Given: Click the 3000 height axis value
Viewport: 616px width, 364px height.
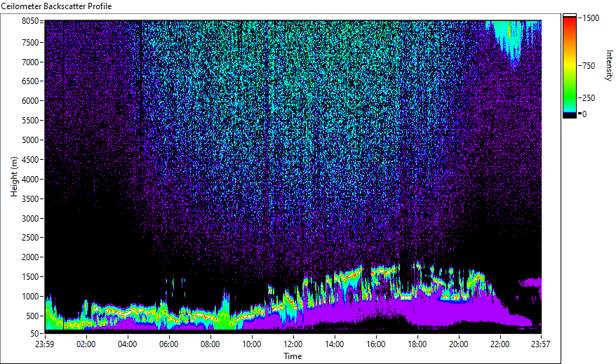Looking at the screenshot, I should 30,219.
